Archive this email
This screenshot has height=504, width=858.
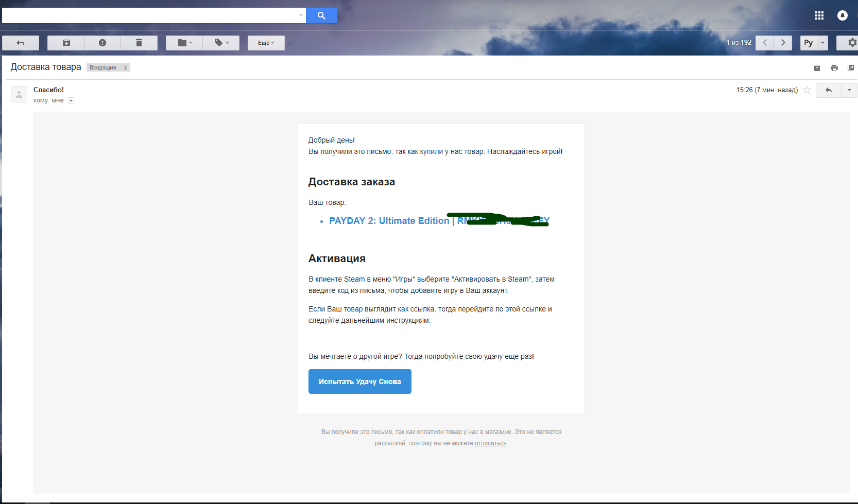coord(66,43)
